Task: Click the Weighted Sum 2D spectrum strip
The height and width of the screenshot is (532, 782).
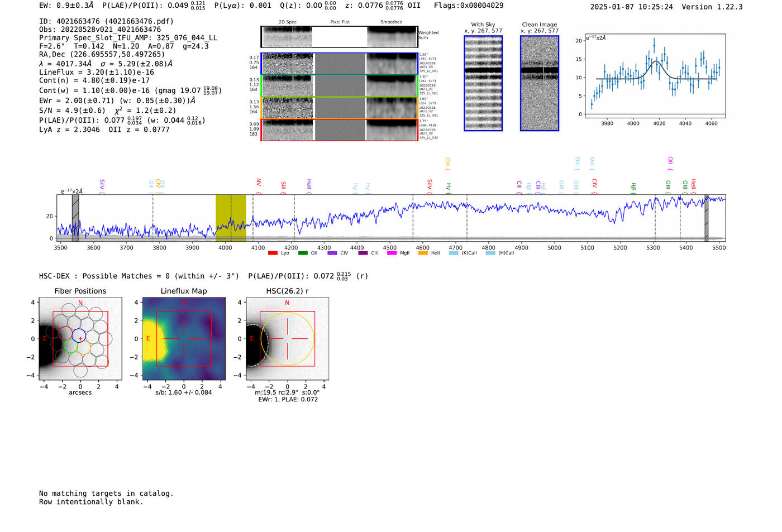Action: click(340, 37)
